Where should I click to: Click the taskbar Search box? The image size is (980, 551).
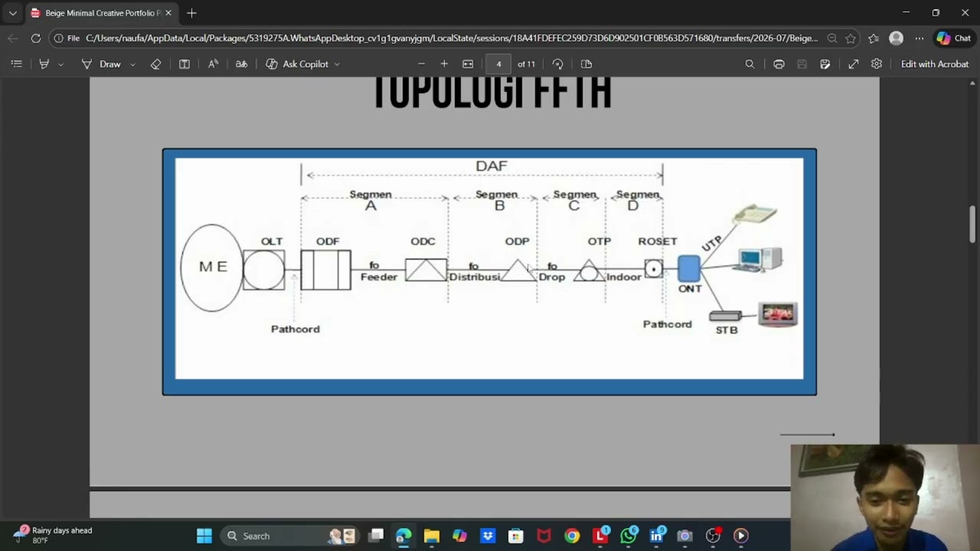pyautogui.click(x=291, y=536)
